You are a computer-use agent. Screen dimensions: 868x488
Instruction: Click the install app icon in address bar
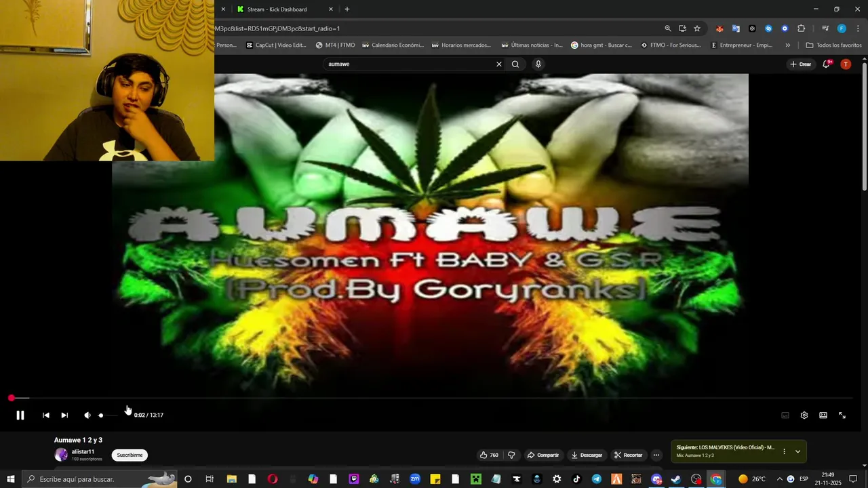tap(682, 28)
